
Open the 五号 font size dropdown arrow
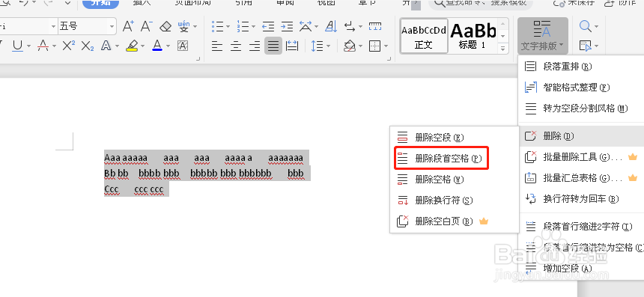pos(112,27)
